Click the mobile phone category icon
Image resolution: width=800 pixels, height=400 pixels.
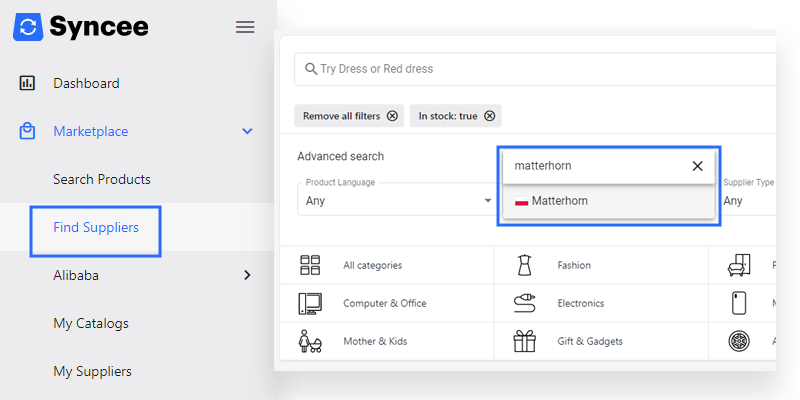pyautogui.click(x=739, y=303)
